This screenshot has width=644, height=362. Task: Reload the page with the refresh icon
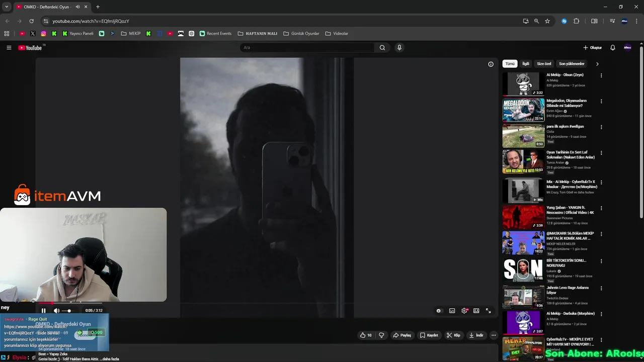[x=31, y=21]
